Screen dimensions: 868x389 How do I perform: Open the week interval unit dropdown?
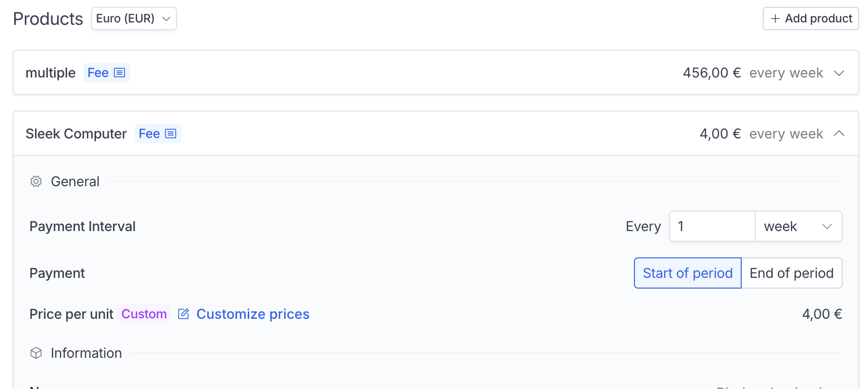tap(798, 226)
